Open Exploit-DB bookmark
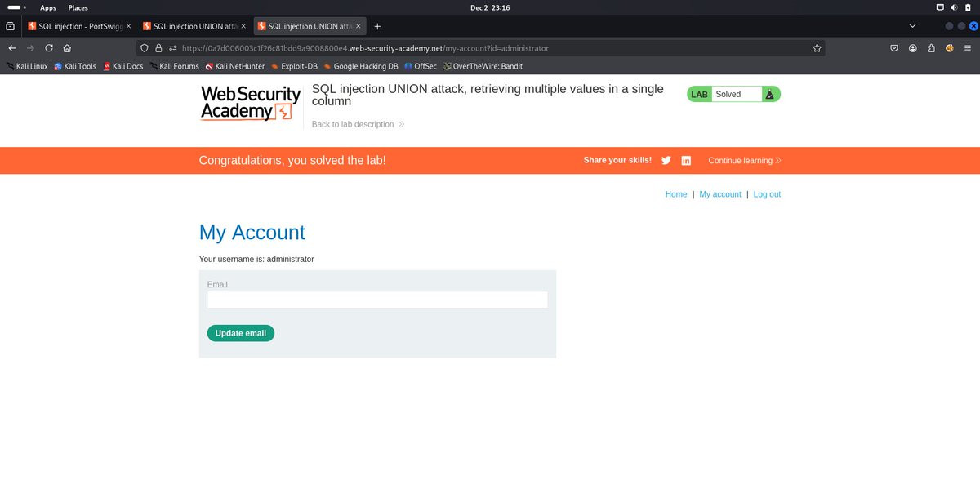Image resolution: width=980 pixels, height=480 pixels. (294, 66)
